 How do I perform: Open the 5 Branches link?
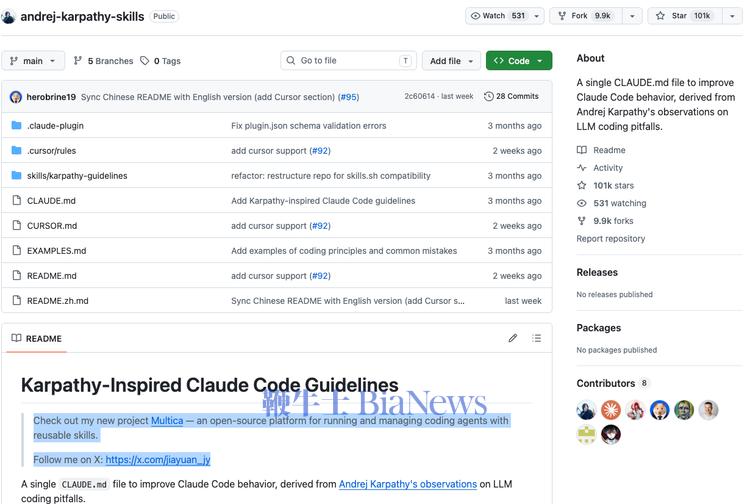click(104, 61)
